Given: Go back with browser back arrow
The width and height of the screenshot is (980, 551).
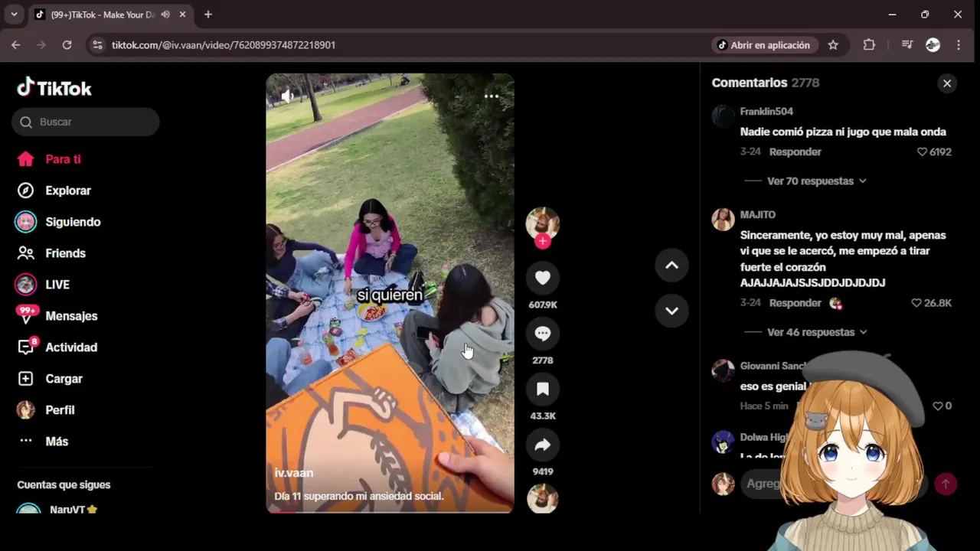Looking at the screenshot, I should click(15, 45).
